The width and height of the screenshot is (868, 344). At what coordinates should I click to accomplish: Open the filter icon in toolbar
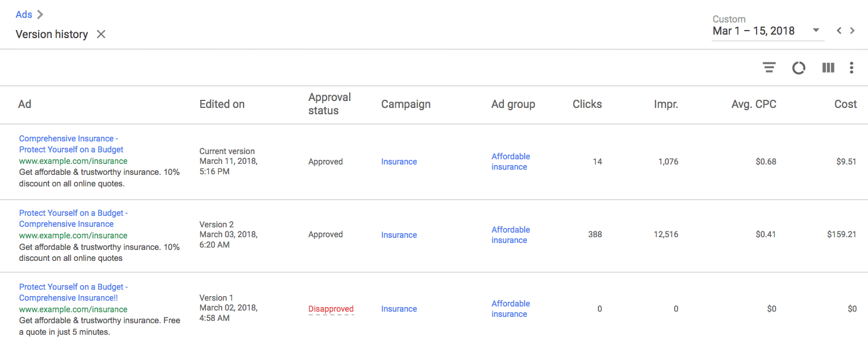(x=769, y=68)
